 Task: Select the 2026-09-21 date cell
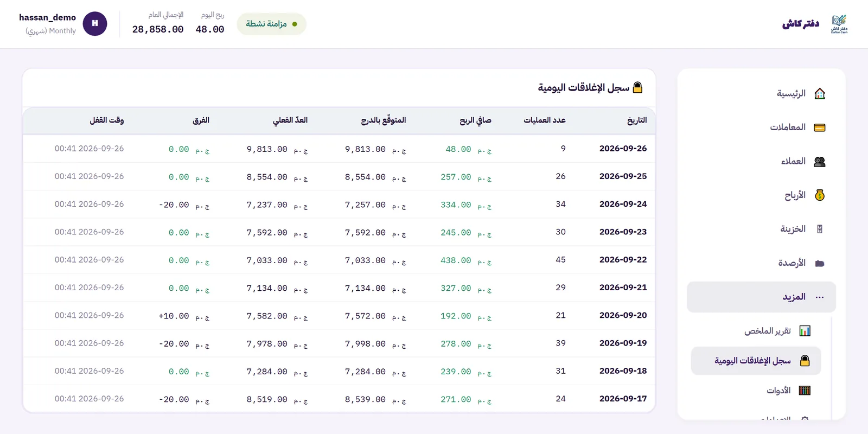(x=623, y=288)
